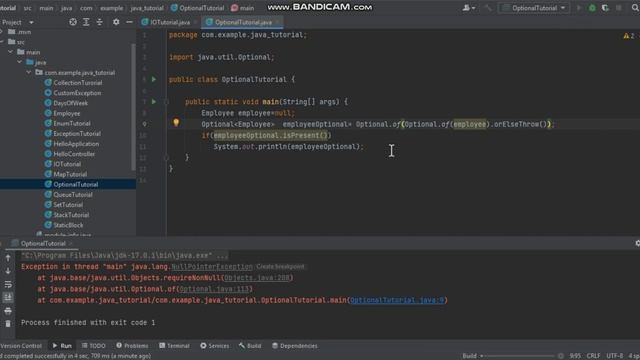
Task: Expand all in the Project panel
Action: pos(86,22)
